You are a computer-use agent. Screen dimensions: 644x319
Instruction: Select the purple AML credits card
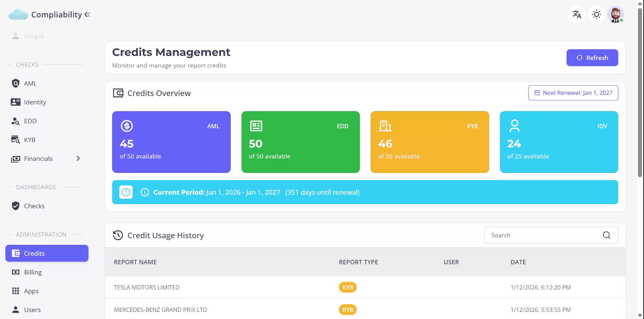[x=171, y=142]
